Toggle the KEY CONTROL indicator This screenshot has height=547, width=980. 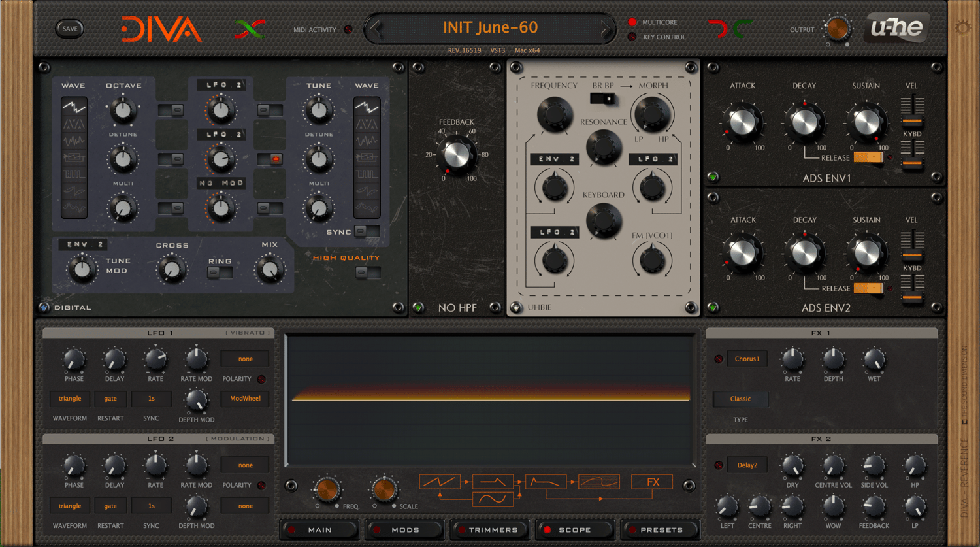pos(632,37)
